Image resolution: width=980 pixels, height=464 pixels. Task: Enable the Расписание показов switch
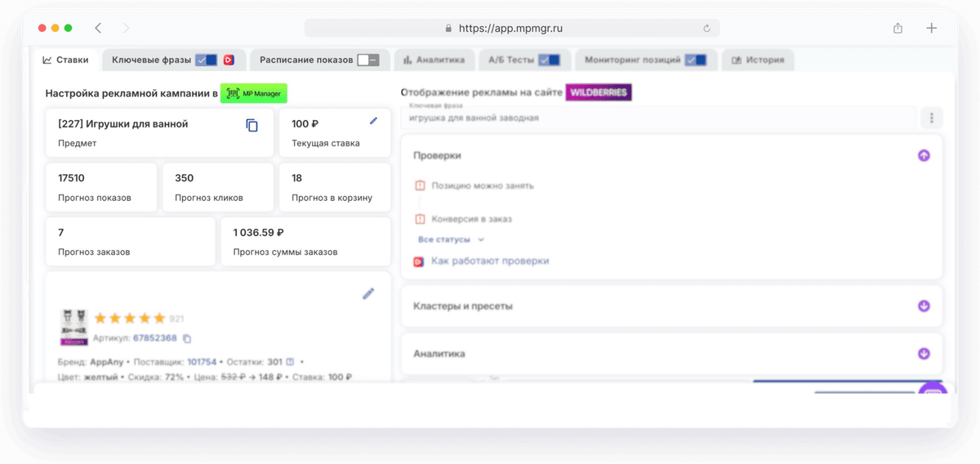(x=368, y=60)
